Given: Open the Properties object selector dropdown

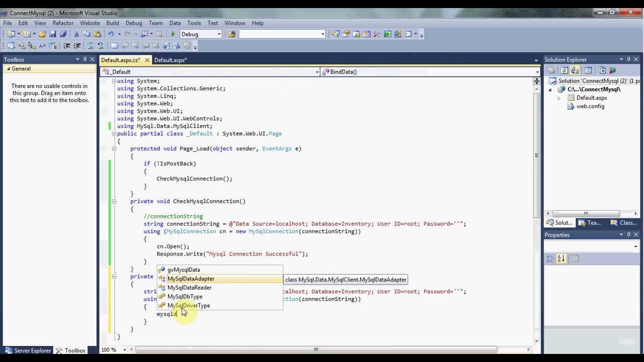Looking at the screenshot, I should click(635, 246).
